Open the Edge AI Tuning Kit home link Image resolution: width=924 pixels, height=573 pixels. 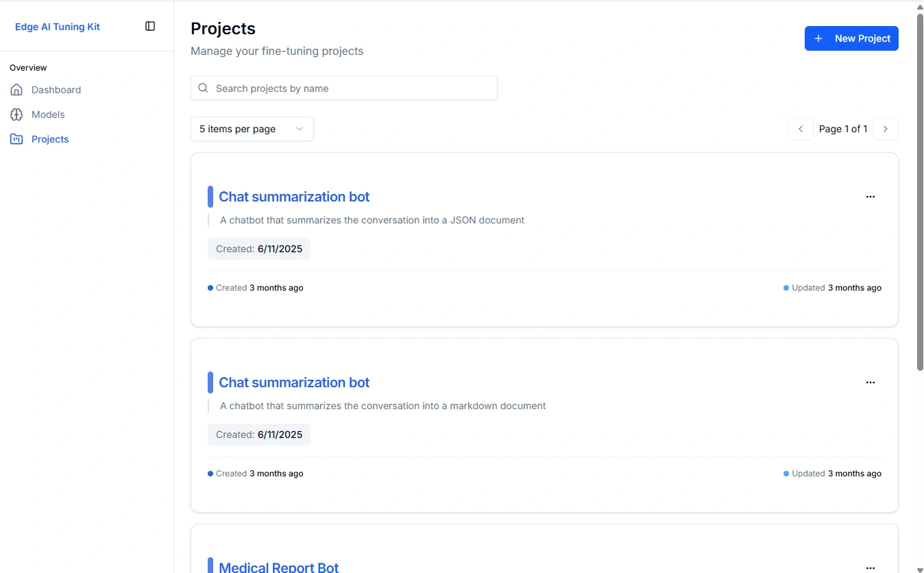tap(57, 27)
